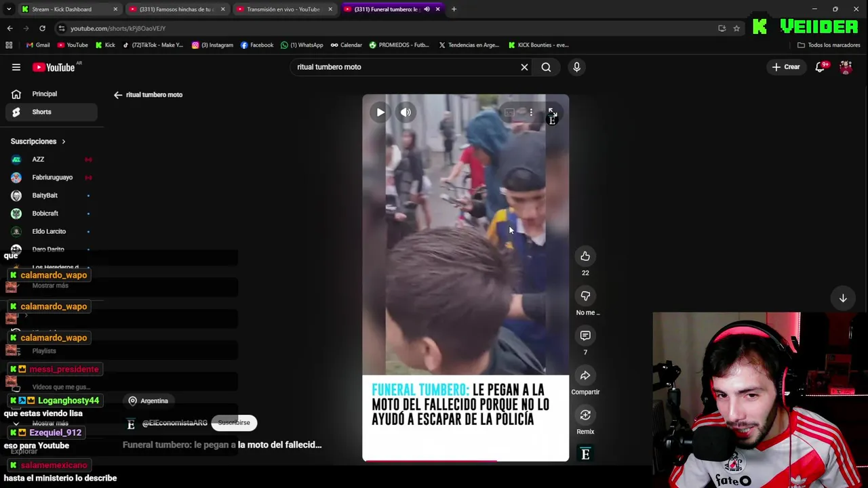Viewport: 868px width, 488px height.
Task: Select Shorts in the sidebar
Action: point(51,112)
